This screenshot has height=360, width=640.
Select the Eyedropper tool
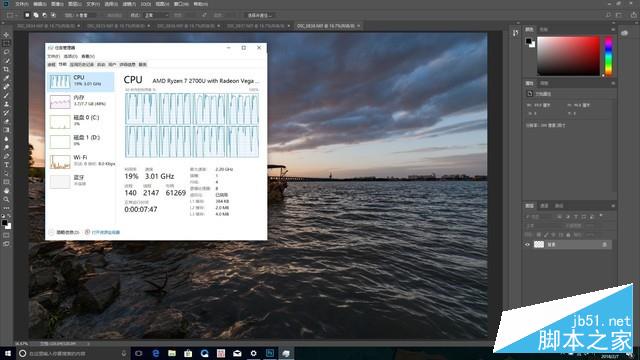pos(6,78)
